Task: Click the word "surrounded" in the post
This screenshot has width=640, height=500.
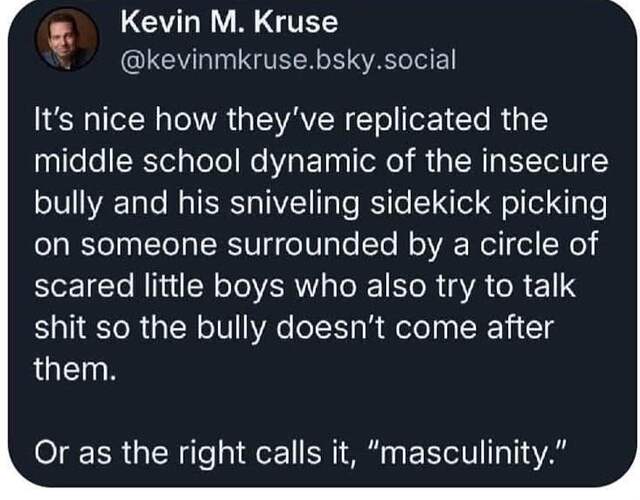Action: pyautogui.click(x=312, y=244)
